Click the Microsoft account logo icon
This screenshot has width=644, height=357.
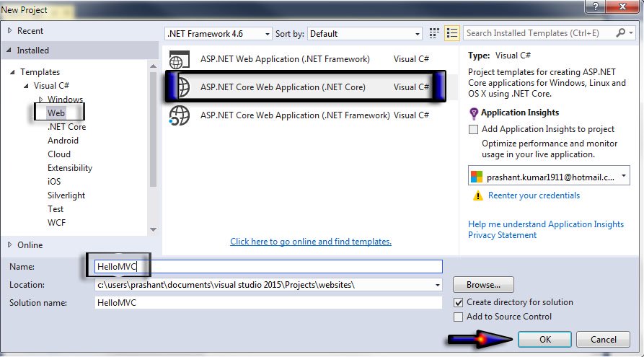coord(477,177)
